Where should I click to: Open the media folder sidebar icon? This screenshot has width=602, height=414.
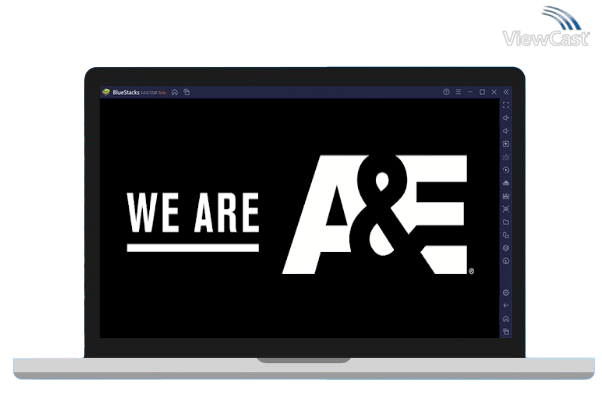[x=506, y=222]
